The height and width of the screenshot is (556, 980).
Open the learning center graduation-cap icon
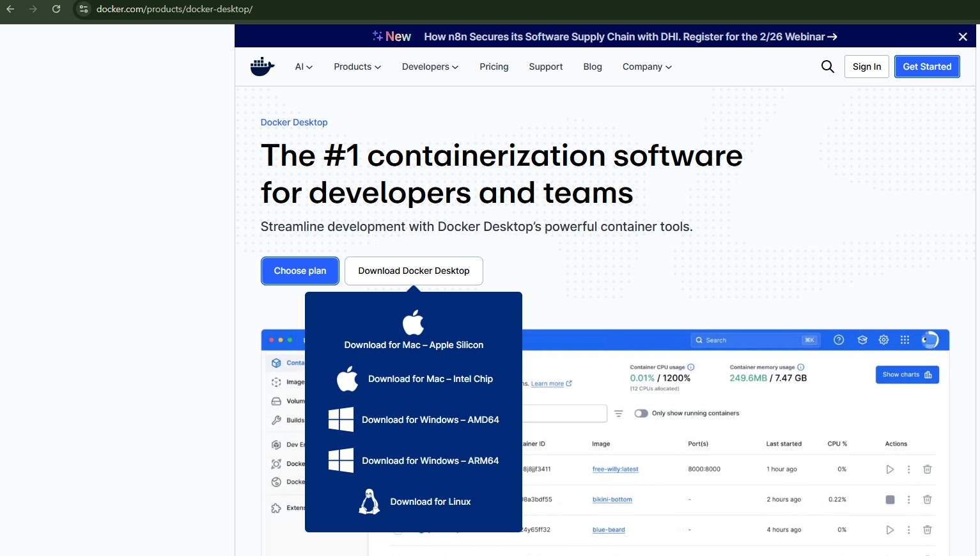click(862, 340)
